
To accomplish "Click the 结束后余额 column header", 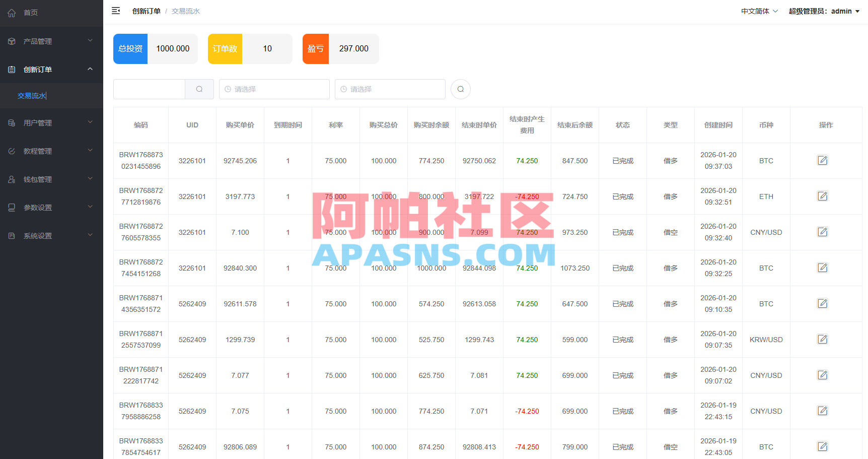I will (x=575, y=125).
